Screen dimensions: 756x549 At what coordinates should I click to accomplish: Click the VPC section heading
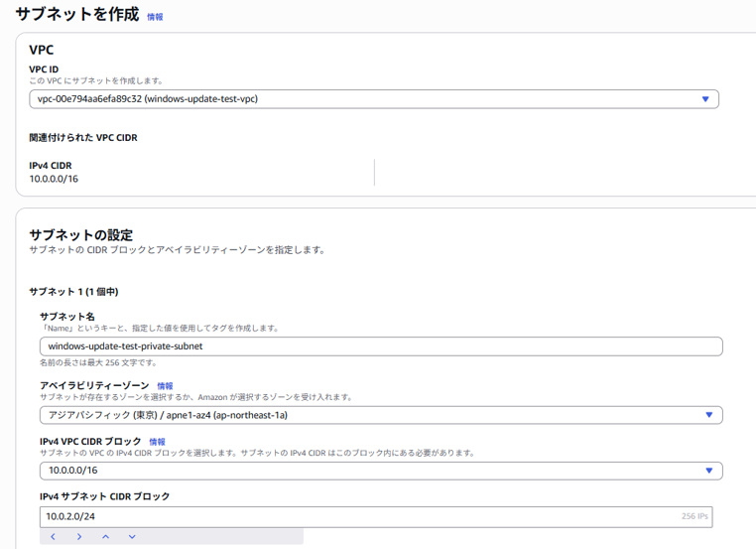tap(42, 50)
